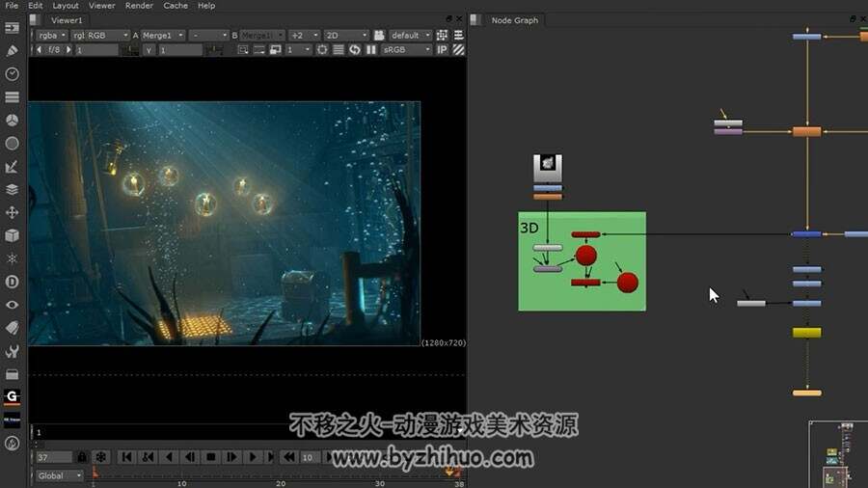Open the 3D nodes cube icon

click(x=12, y=235)
